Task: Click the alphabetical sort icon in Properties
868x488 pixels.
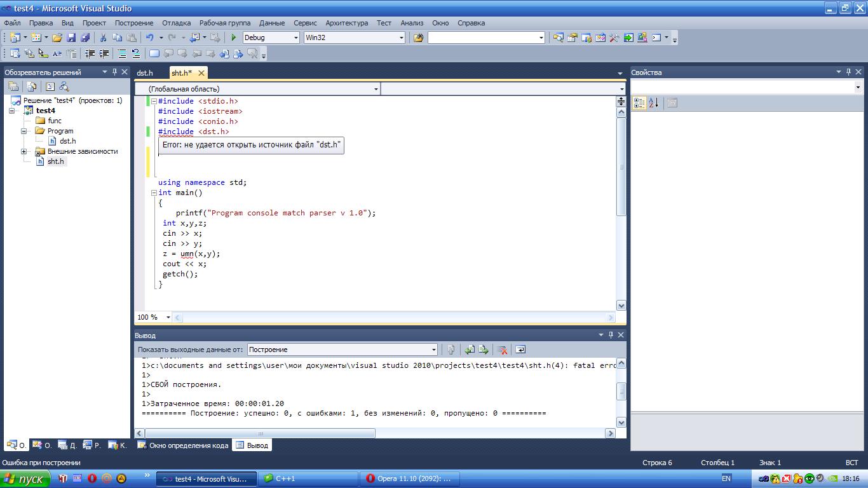Action: click(654, 103)
